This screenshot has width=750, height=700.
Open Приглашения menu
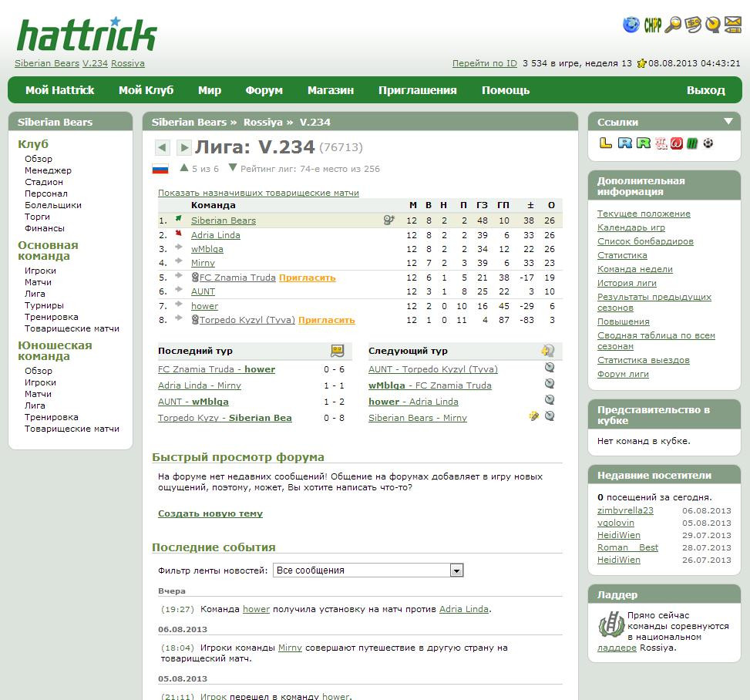coord(418,90)
